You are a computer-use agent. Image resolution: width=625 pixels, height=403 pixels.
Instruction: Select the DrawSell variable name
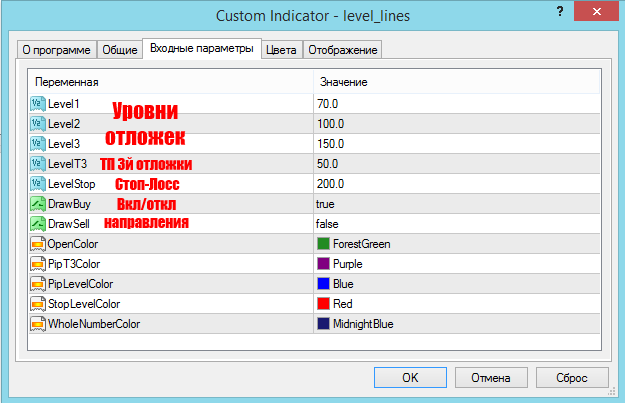tap(69, 224)
